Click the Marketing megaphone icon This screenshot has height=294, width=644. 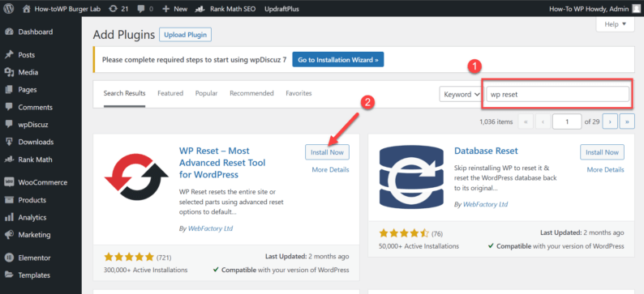tap(9, 235)
